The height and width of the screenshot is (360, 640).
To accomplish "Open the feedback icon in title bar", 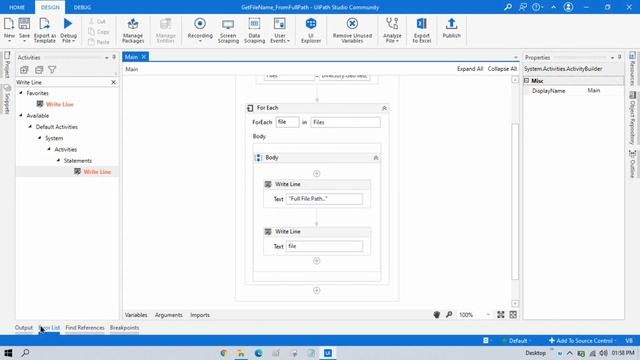I will [x=522, y=7].
